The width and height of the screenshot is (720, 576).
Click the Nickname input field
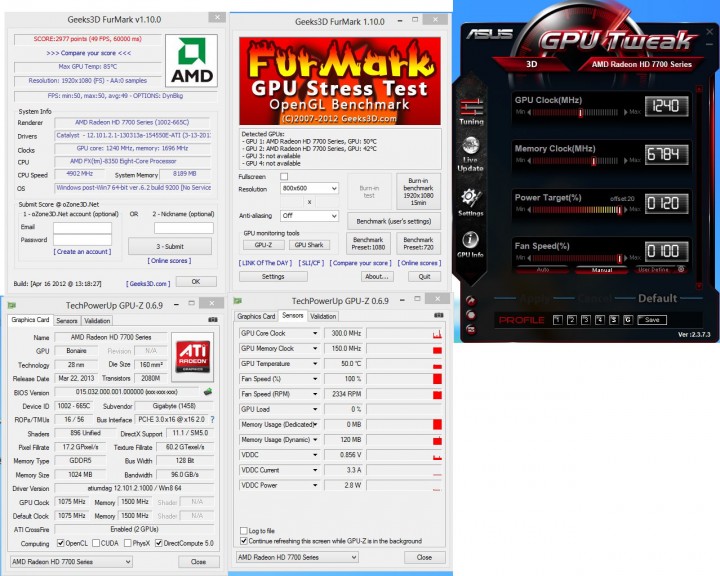pos(184,228)
